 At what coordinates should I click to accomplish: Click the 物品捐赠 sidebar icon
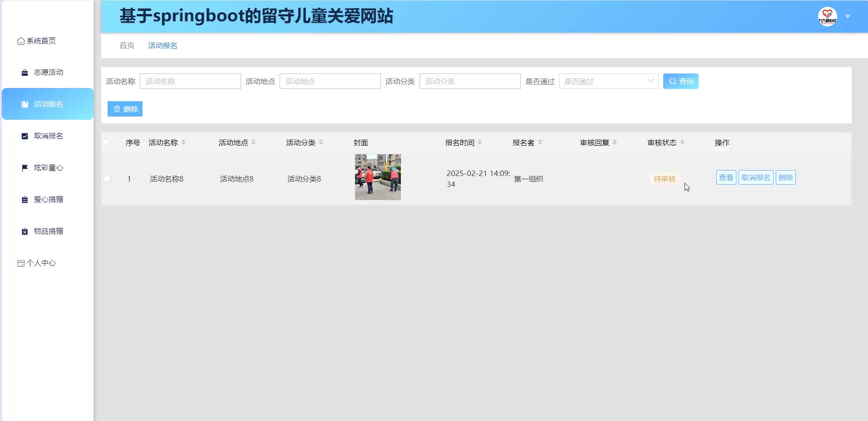tap(25, 231)
